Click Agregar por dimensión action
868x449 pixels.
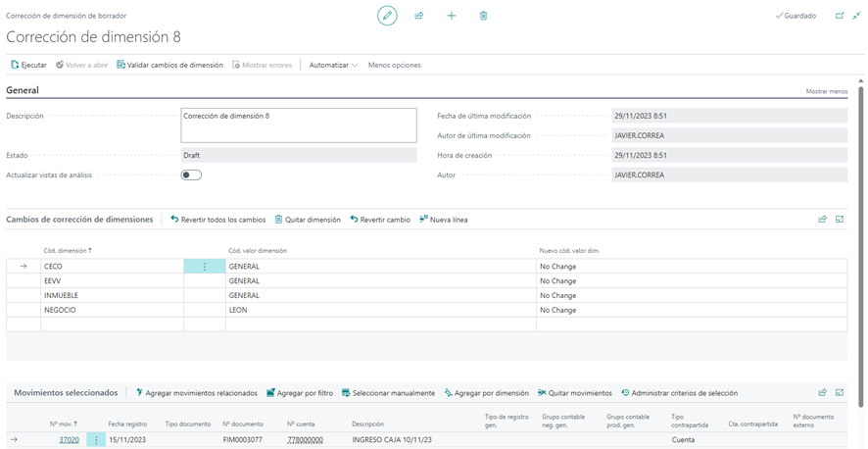pyautogui.click(x=486, y=393)
